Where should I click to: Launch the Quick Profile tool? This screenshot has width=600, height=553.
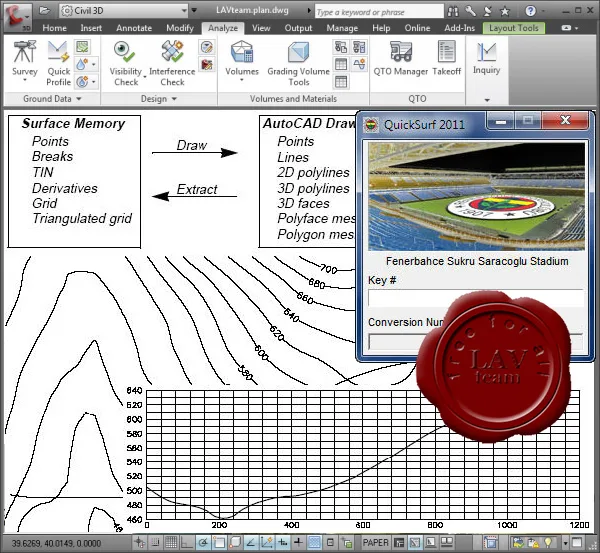tap(58, 63)
